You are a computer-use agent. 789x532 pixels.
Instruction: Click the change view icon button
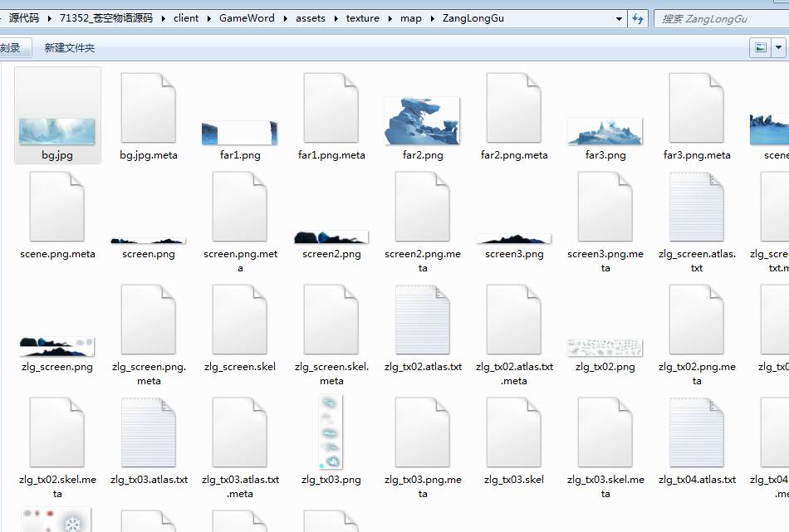760,48
